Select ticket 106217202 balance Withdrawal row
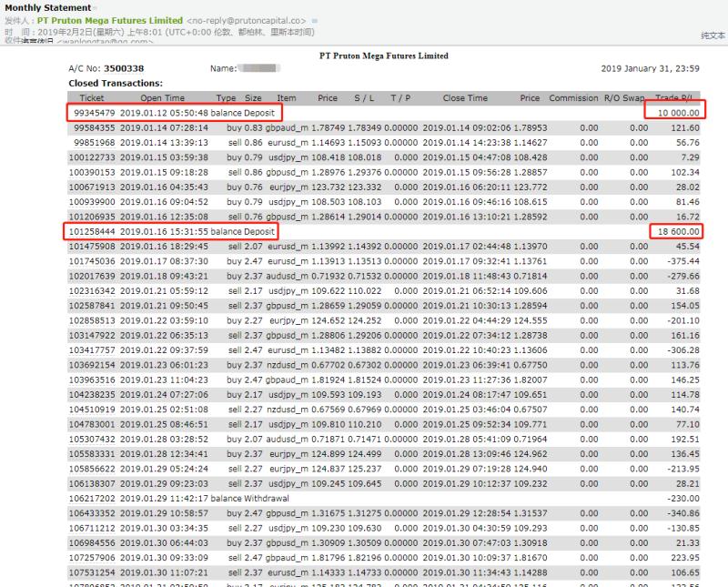This screenshot has width=728, height=587. point(383,499)
